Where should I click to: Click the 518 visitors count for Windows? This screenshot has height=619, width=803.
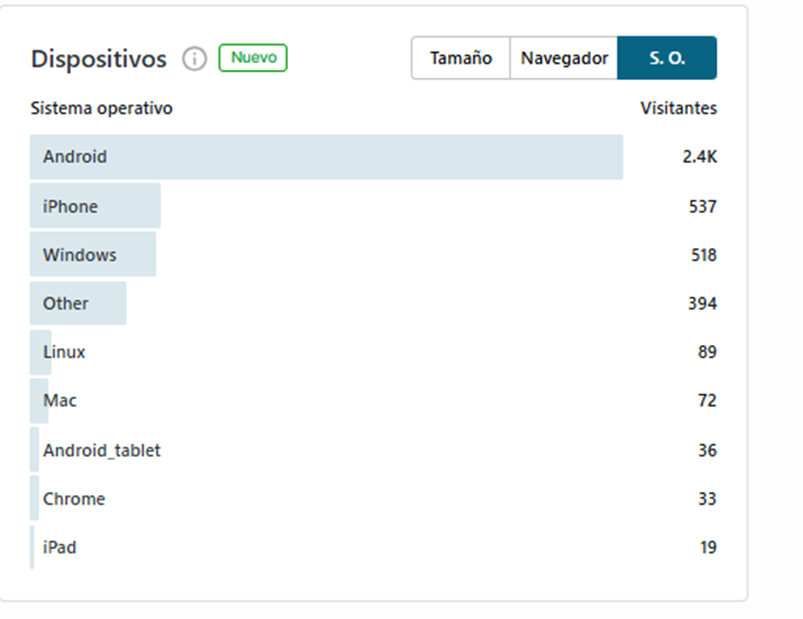point(704,255)
